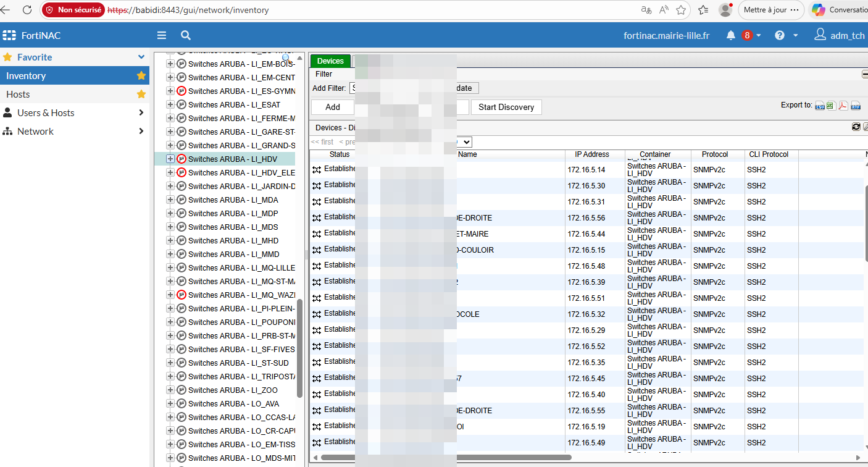Viewport: 868px width, 467px height.
Task: Open the notifications bell
Action: point(731,35)
